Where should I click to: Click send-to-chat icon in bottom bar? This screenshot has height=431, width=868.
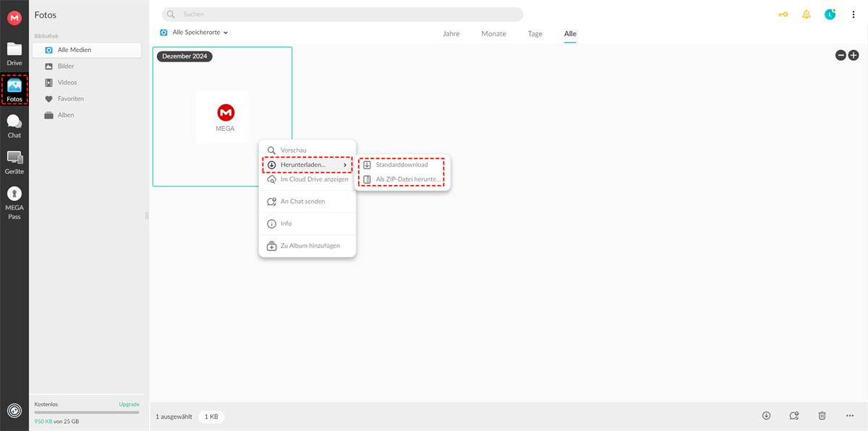794,416
